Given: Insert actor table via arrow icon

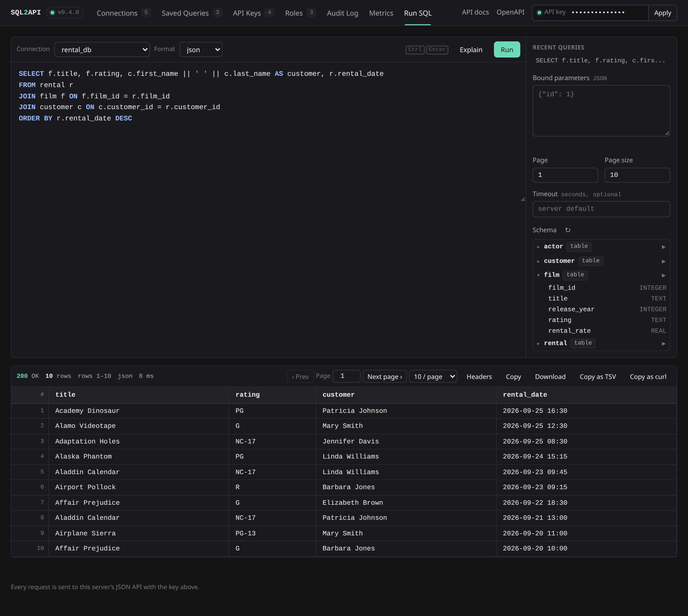Looking at the screenshot, I should tap(663, 247).
